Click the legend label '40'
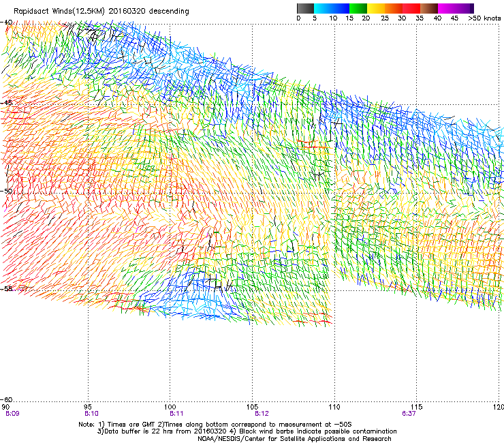The height and width of the screenshot is (443, 504). click(437, 18)
